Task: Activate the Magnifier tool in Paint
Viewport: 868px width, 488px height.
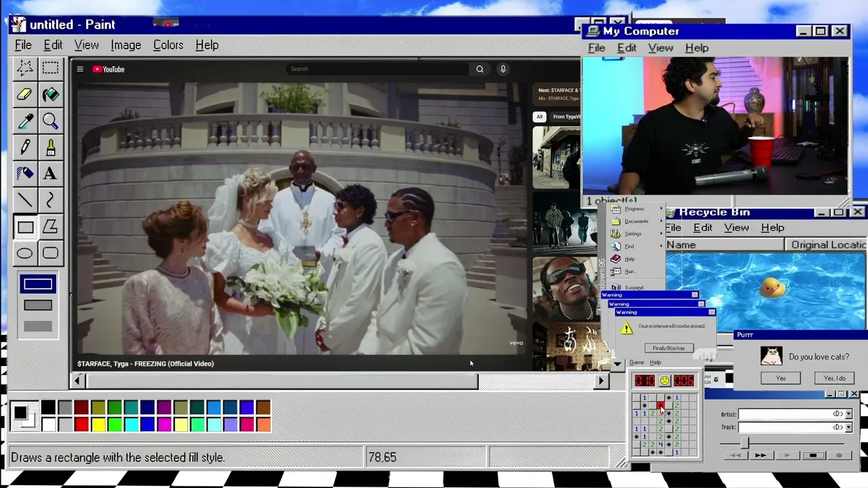Action: [x=50, y=121]
